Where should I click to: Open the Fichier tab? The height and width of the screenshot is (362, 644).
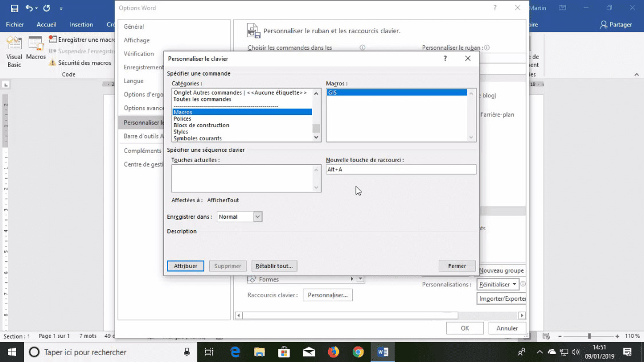pyautogui.click(x=15, y=25)
